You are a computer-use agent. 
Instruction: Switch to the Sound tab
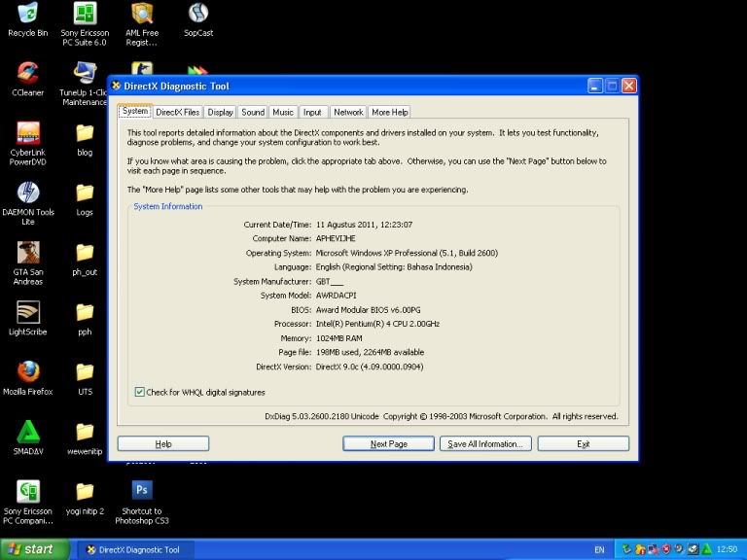(x=253, y=112)
